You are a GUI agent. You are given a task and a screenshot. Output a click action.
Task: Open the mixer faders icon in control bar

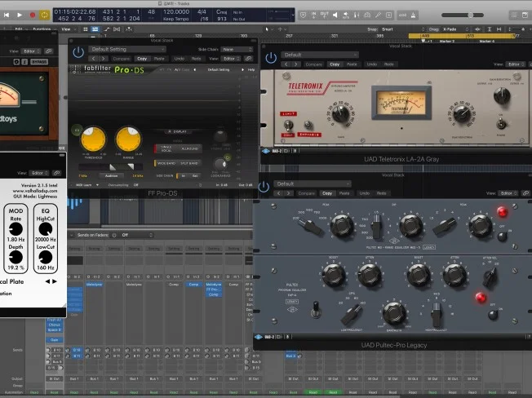point(357,15)
